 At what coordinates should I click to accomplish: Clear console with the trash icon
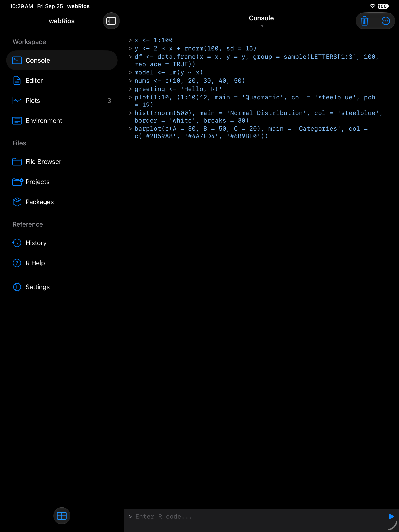[365, 21]
